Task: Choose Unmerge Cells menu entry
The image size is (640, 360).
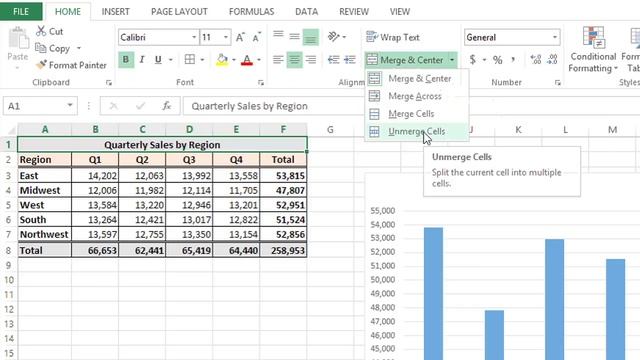Action: pos(416,131)
